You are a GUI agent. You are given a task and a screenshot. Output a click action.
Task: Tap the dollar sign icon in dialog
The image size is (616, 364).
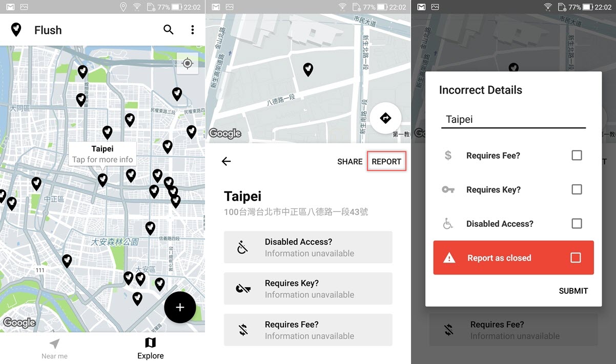tap(448, 155)
